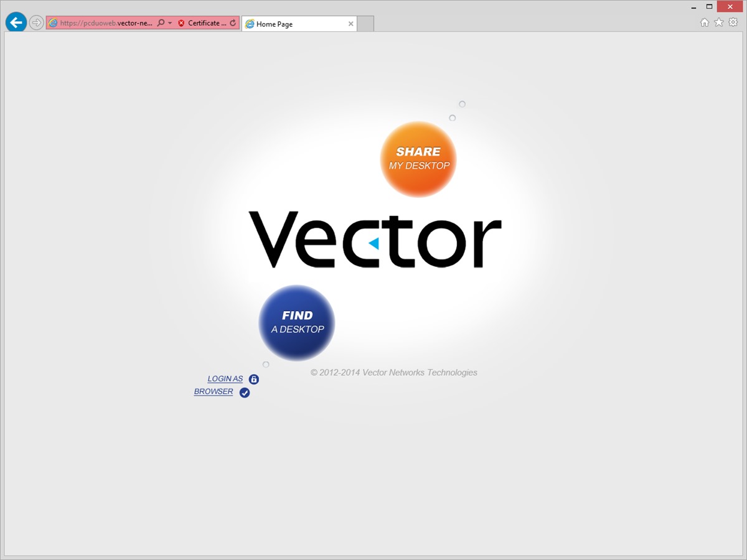This screenshot has width=747, height=560.
Task: Close the Home Page tab
Action: coord(350,24)
